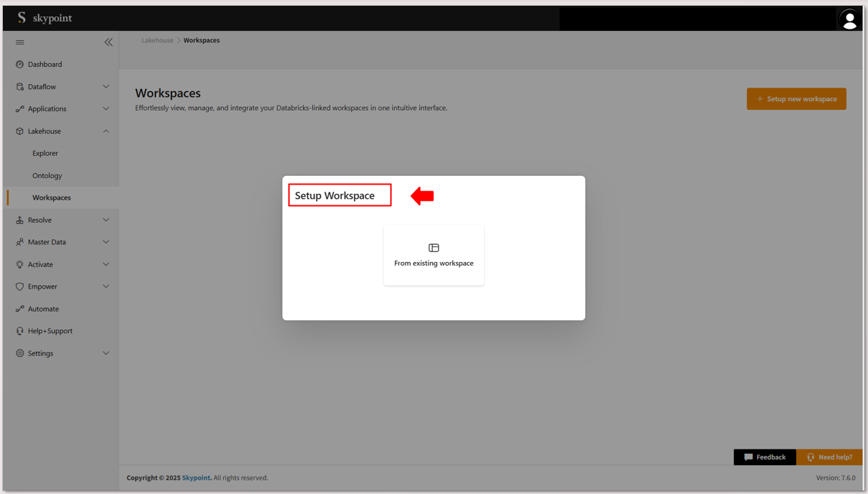Collapse sidebar with double-chevron icon

point(108,42)
